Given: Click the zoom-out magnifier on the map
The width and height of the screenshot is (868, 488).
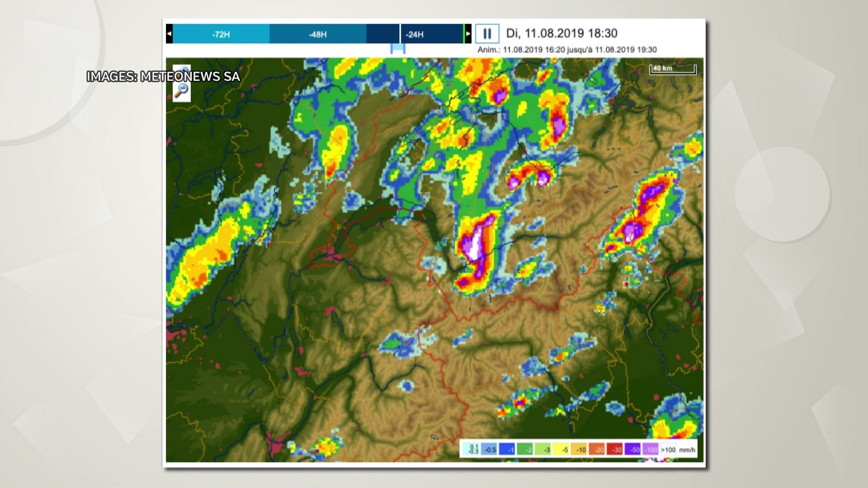Looking at the screenshot, I should 181,91.
